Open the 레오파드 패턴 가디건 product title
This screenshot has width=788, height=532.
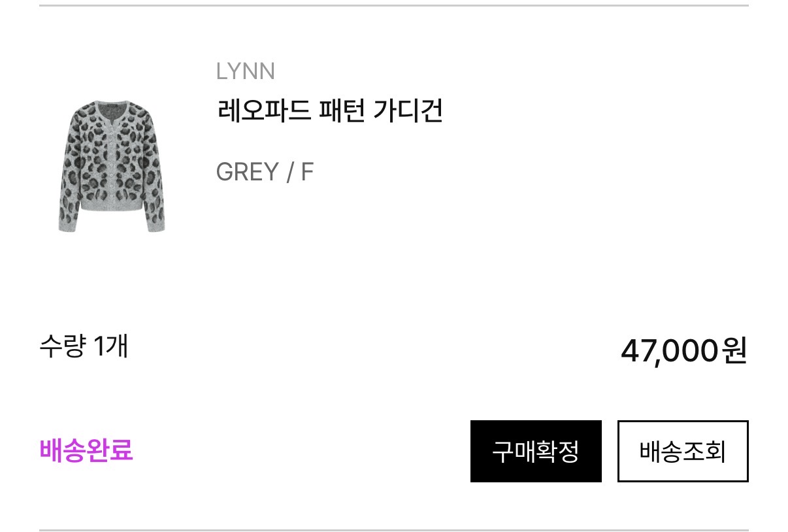(330, 110)
